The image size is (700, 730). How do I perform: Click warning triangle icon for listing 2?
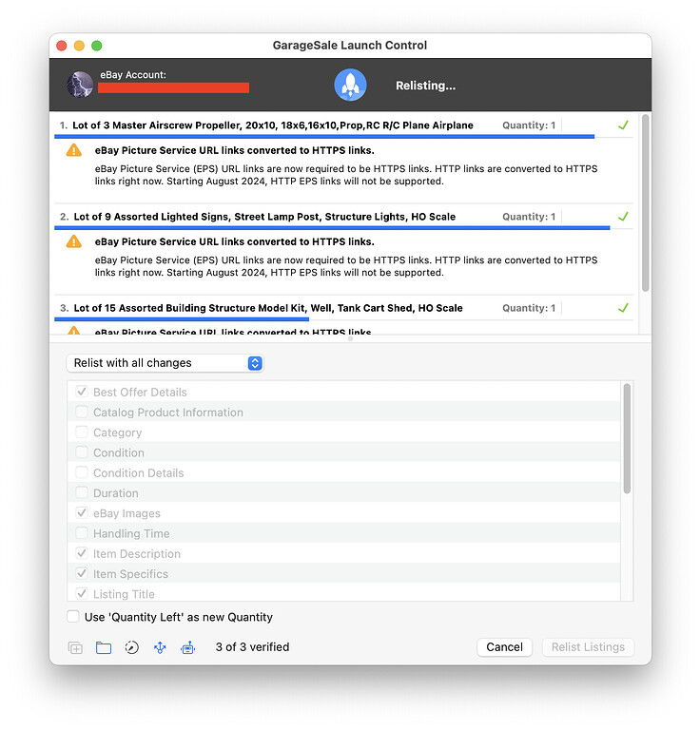pos(74,241)
